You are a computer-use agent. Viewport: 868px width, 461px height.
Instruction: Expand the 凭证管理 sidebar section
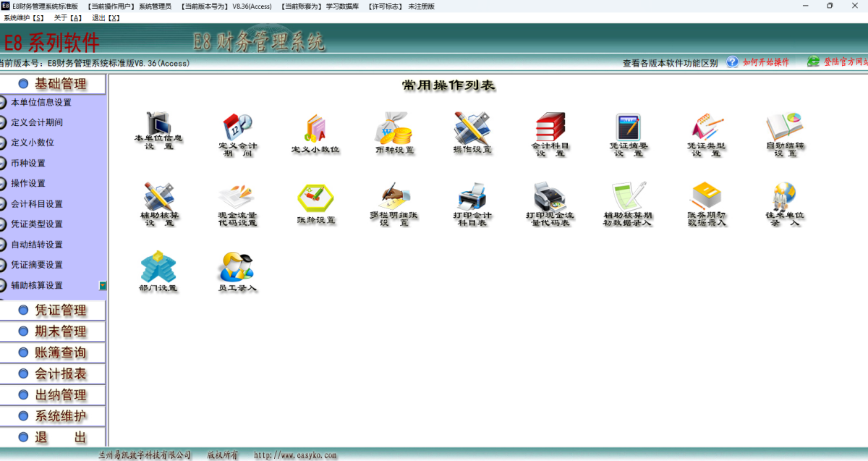pyautogui.click(x=54, y=310)
